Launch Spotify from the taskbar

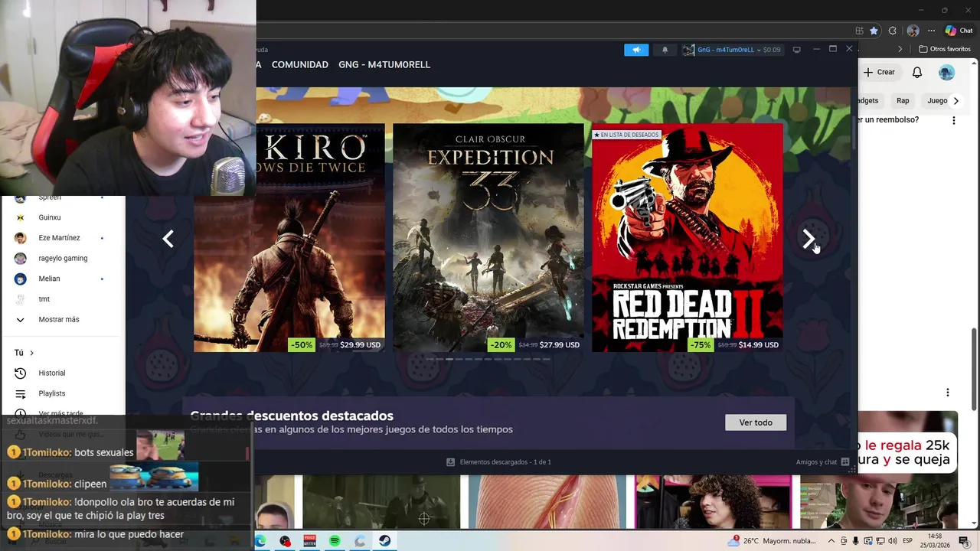335,541
